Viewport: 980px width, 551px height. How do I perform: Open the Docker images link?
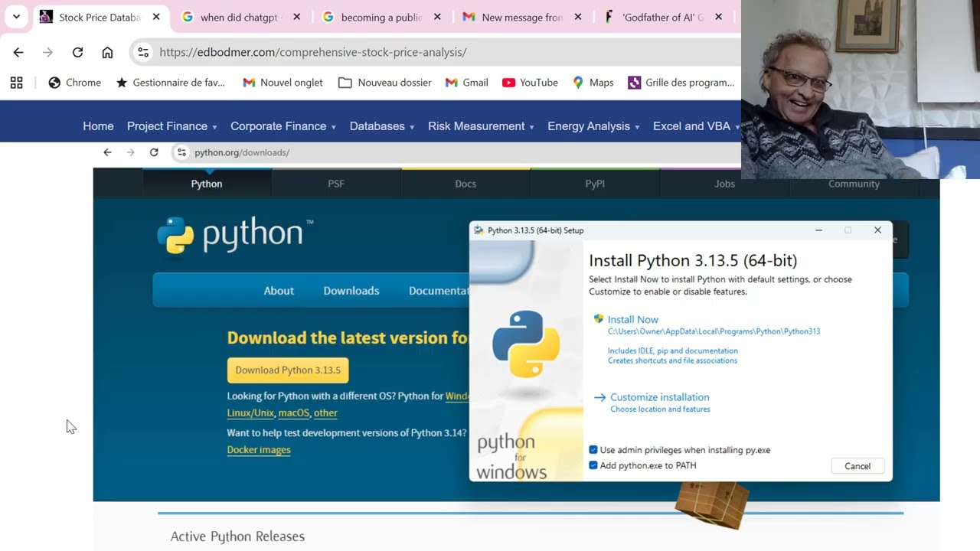[x=259, y=449]
